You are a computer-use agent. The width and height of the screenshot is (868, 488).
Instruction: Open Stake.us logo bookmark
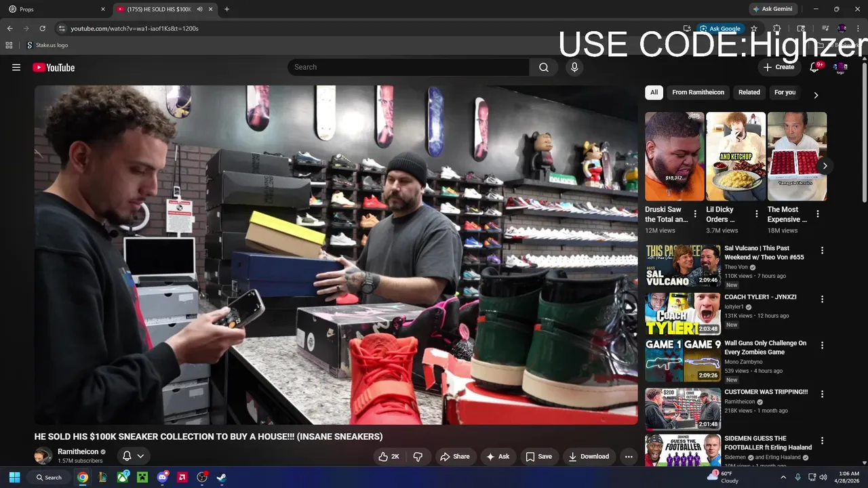pos(47,45)
